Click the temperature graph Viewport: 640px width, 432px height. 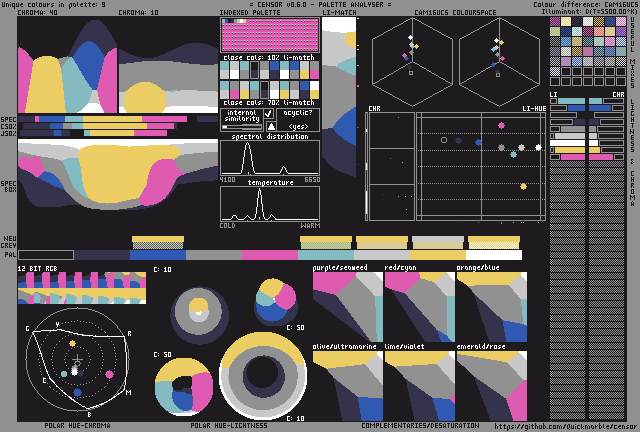tap(270, 204)
